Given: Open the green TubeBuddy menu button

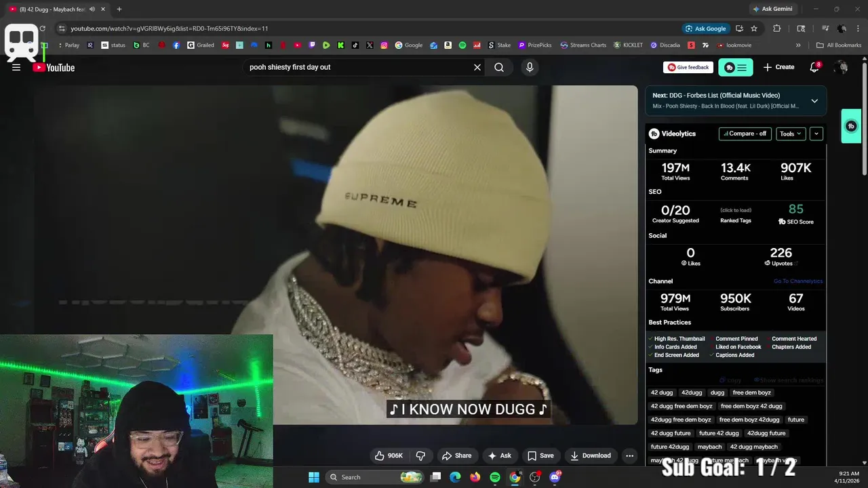Looking at the screenshot, I should tap(736, 67).
